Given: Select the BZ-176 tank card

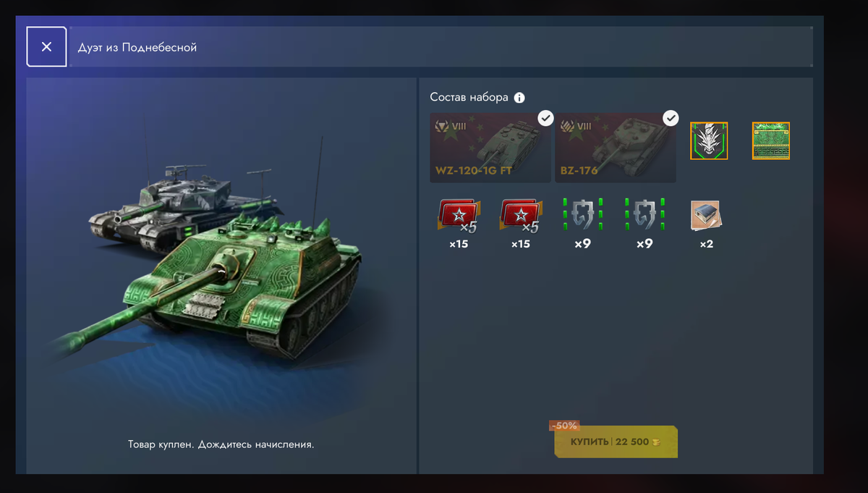Looking at the screenshot, I should click(x=616, y=147).
